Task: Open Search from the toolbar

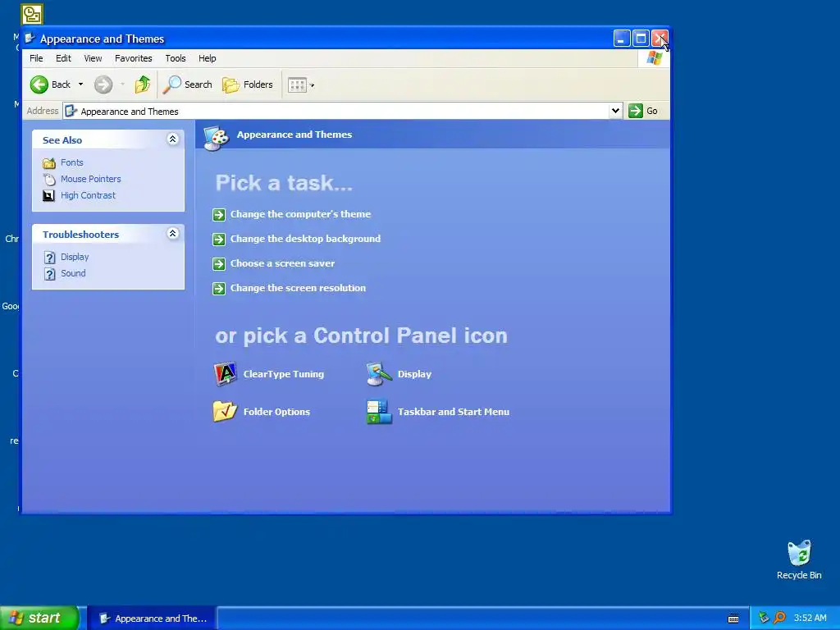Action: click(188, 84)
